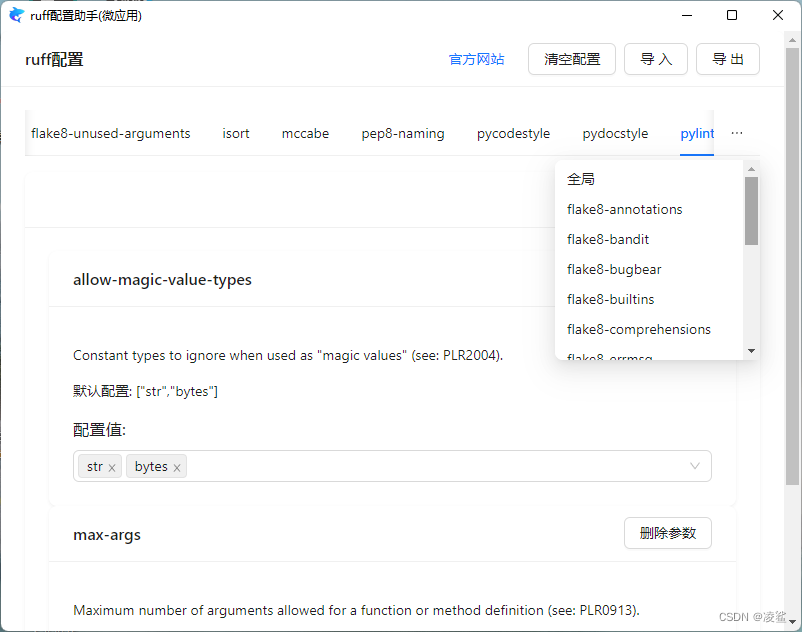Click the 配置值 label
The height and width of the screenshot is (632, 802).
point(99,430)
